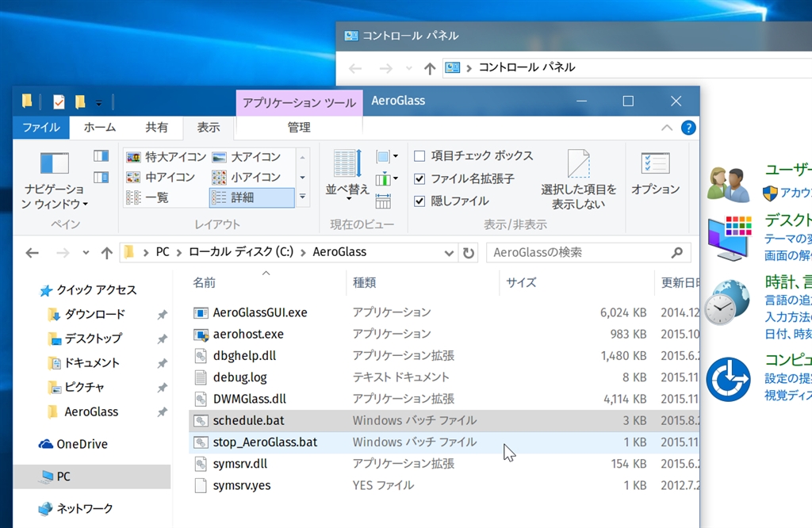812x528 pixels.
Task: Switch to the Home (ホーム) ribbon tab
Action: tap(99, 128)
